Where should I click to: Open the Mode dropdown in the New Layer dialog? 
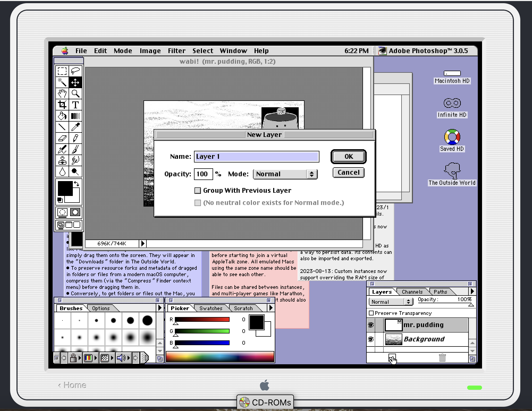click(285, 174)
